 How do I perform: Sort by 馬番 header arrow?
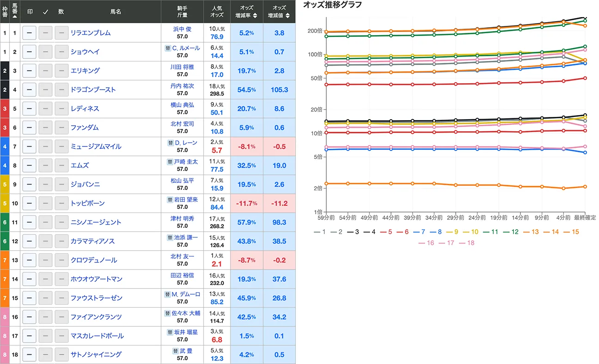coord(15,16)
